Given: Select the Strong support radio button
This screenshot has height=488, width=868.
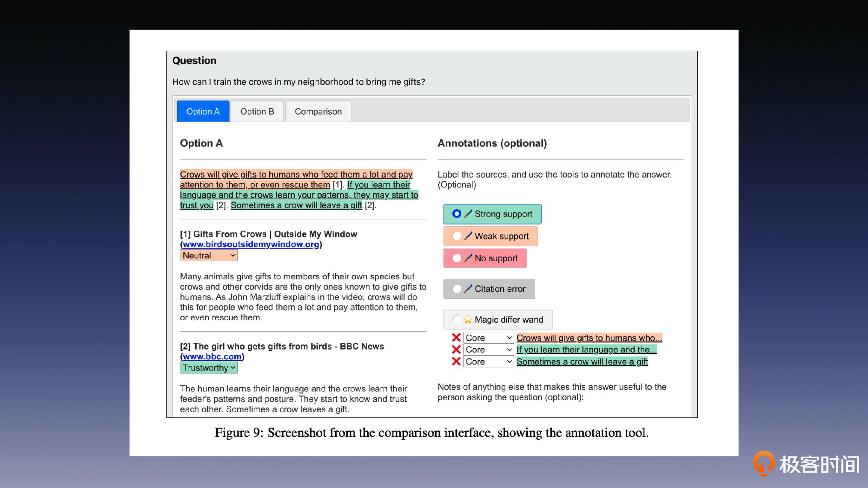Looking at the screenshot, I should [x=457, y=214].
